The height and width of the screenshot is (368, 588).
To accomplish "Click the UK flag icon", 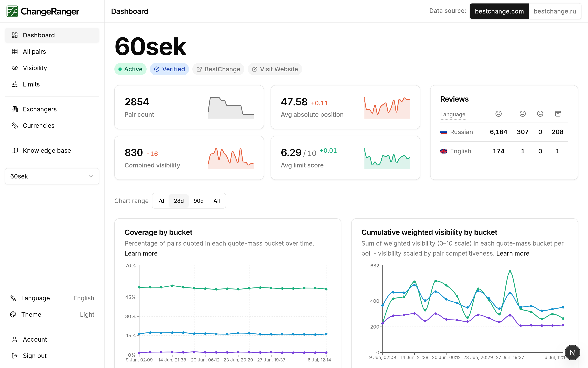I will 443,151.
